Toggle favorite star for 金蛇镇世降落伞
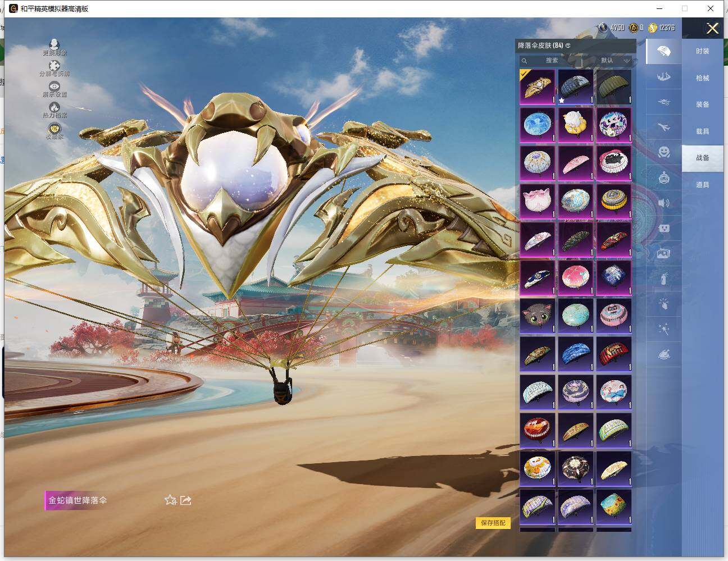The width and height of the screenshot is (728, 561). [170, 500]
